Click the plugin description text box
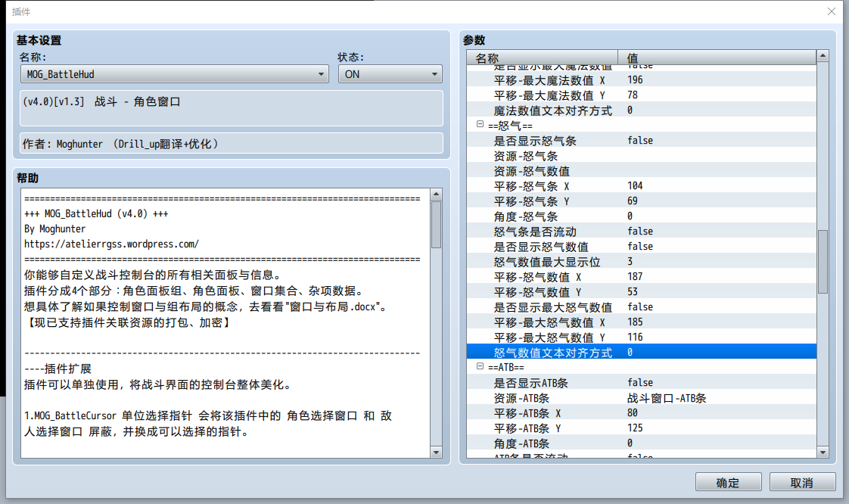This screenshot has height=504, width=849. (x=232, y=108)
